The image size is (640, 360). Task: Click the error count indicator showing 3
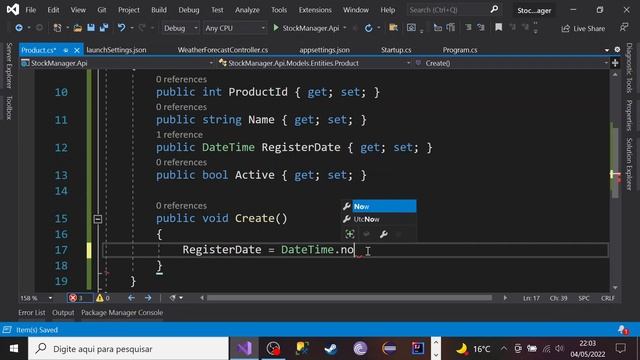point(79,298)
